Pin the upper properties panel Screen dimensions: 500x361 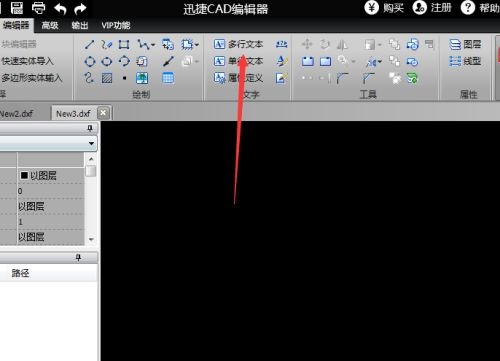[90, 128]
